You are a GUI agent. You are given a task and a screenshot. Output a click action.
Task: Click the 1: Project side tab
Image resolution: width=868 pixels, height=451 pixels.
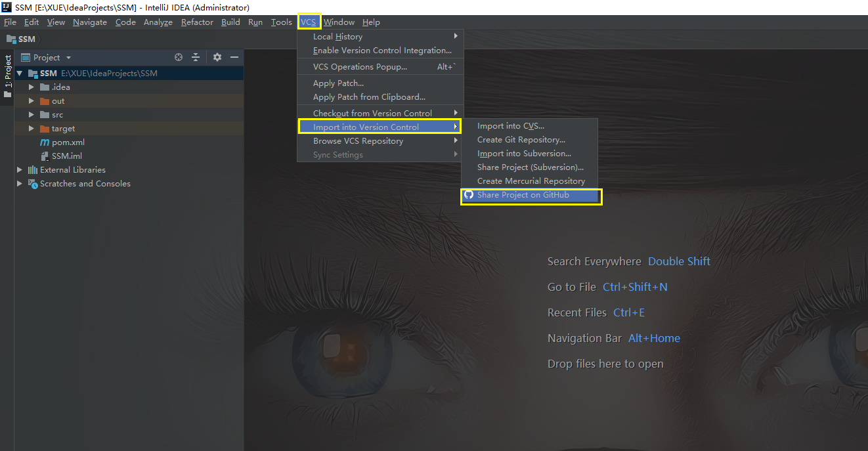coord(7,75)
